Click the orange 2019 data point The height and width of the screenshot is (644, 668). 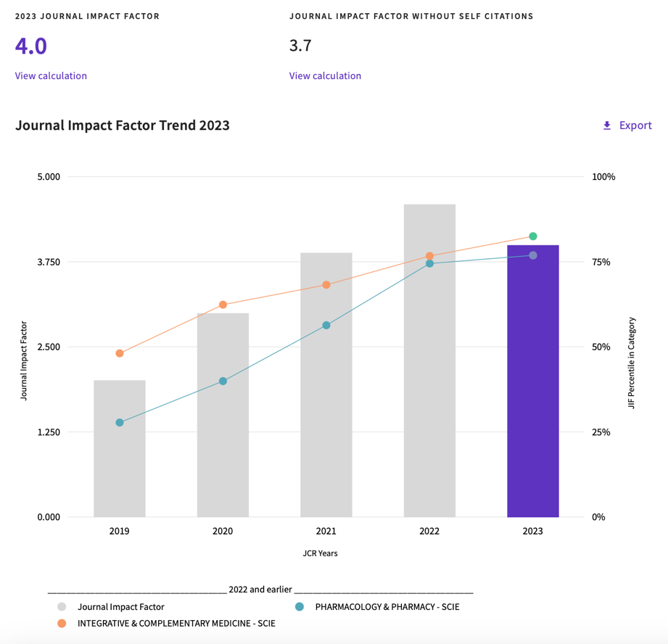[x=120, y=353]
